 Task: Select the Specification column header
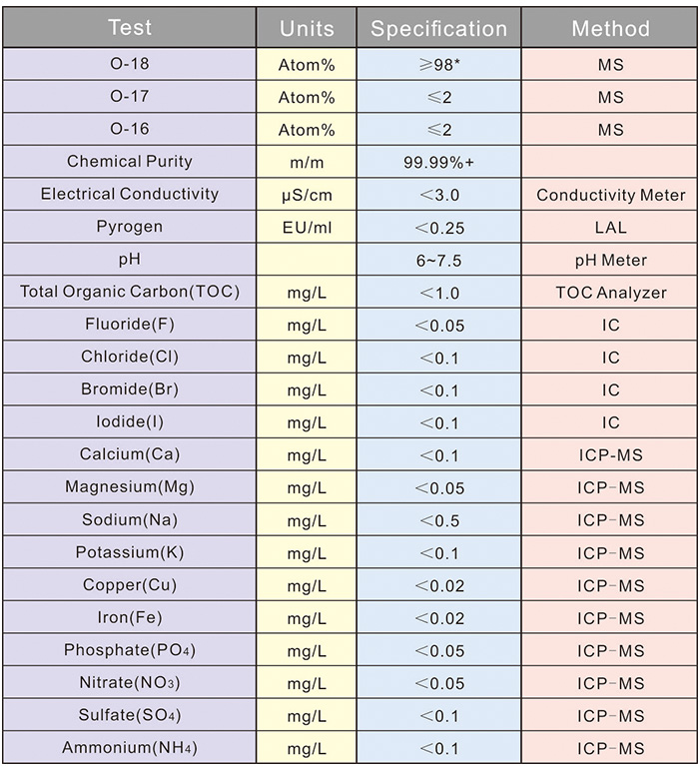pos(438,28)
